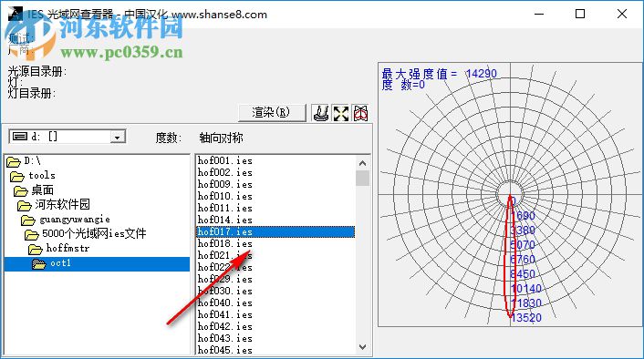The image size is (644, 359).
Task: Click the file list scrollbar thumb
Action: (363, 178)
